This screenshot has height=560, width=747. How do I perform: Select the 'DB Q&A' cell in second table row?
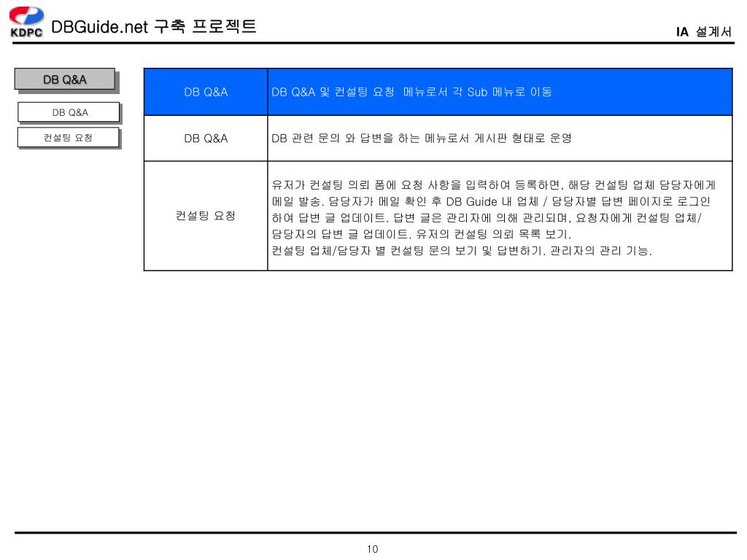click(x=206, y=138)
